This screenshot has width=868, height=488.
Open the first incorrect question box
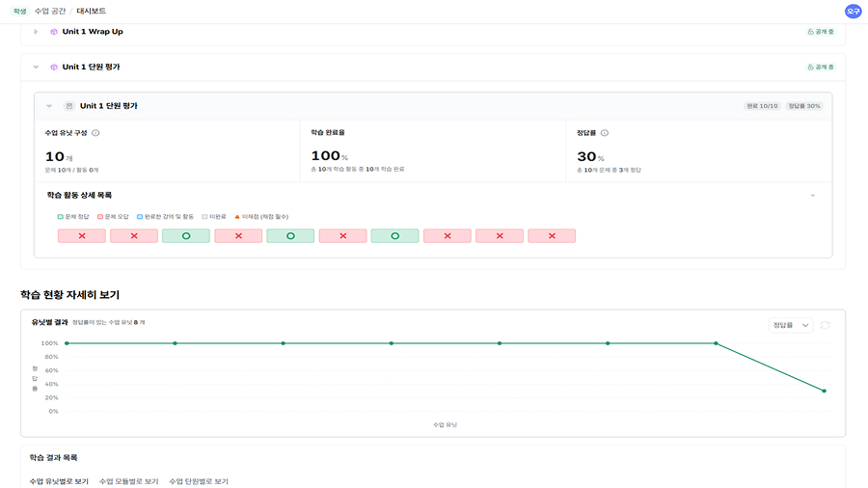coord(81,236)
